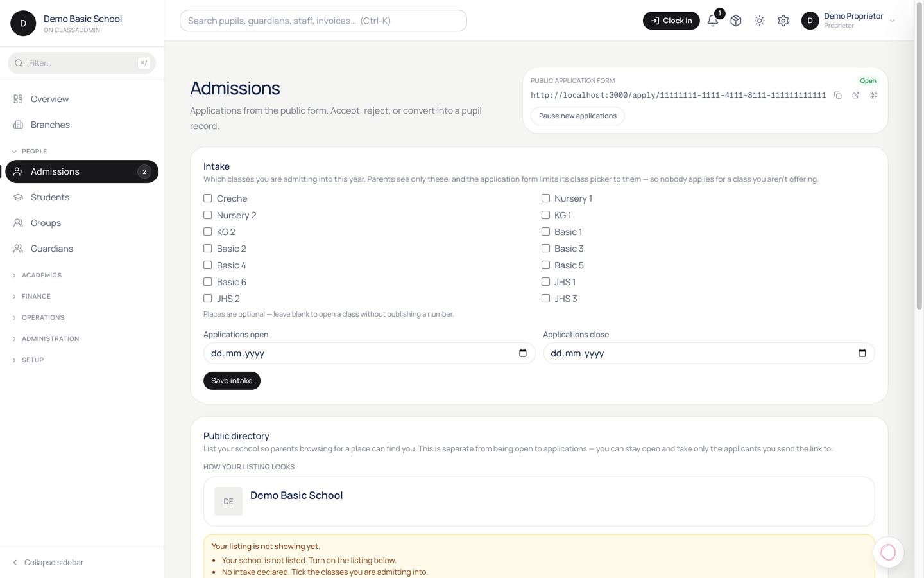Click the school logo in the sidebar header
924x578 pixels.
pyautogui.click(x=23, y=23)
